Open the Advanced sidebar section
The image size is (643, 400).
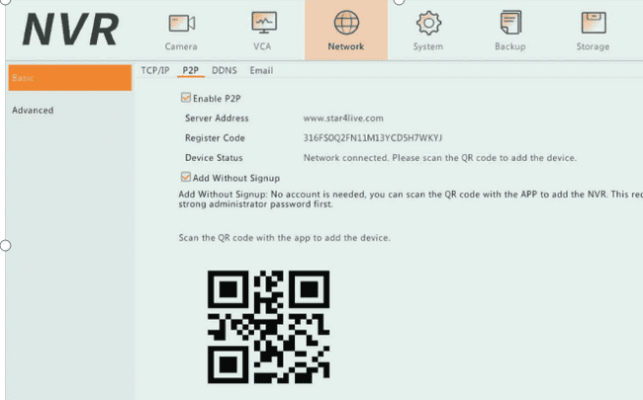pos(33,110)
